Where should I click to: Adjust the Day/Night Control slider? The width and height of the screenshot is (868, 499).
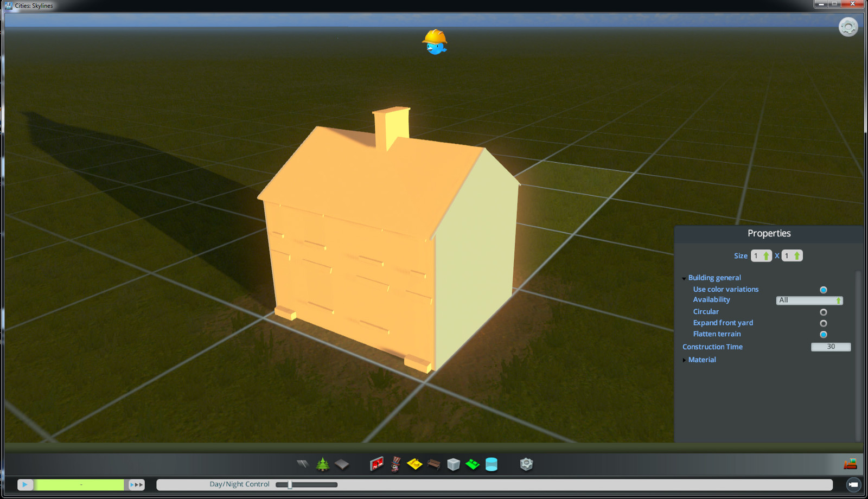307,484
